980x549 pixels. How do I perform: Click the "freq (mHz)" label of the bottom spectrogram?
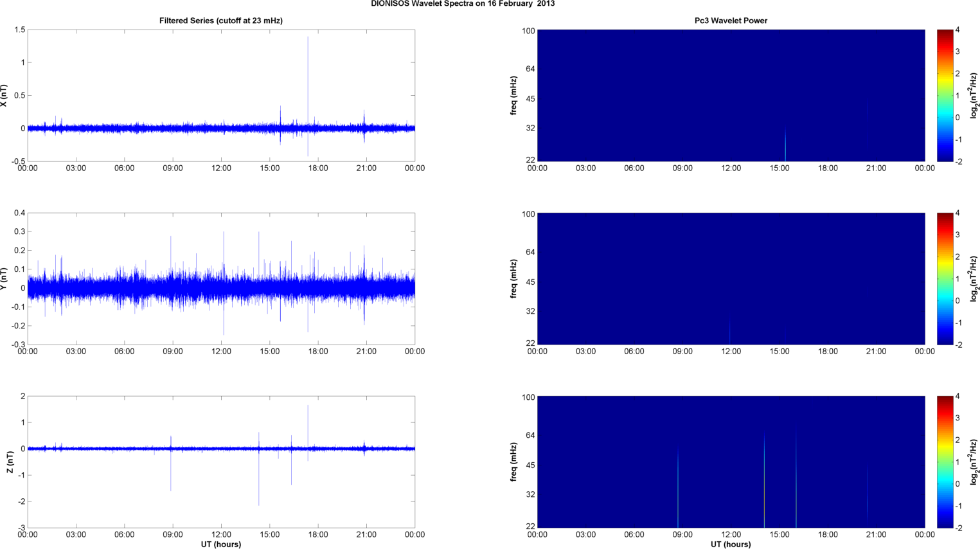tap(514, 462)
